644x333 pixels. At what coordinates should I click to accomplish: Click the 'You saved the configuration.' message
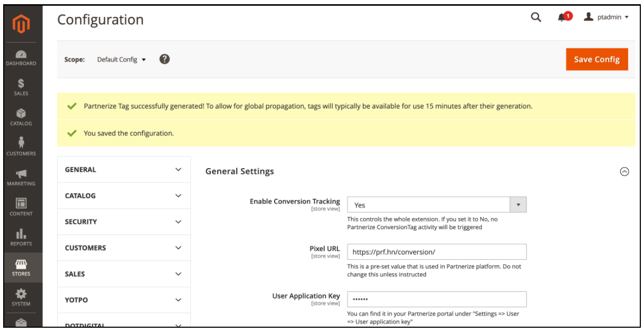click(129, 133)
